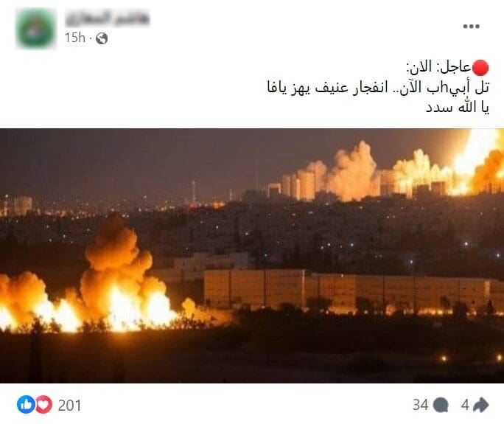Click the blurred profile picture avatar
The height and width of the screenshot is (424, 504).
tap(35, 28)
